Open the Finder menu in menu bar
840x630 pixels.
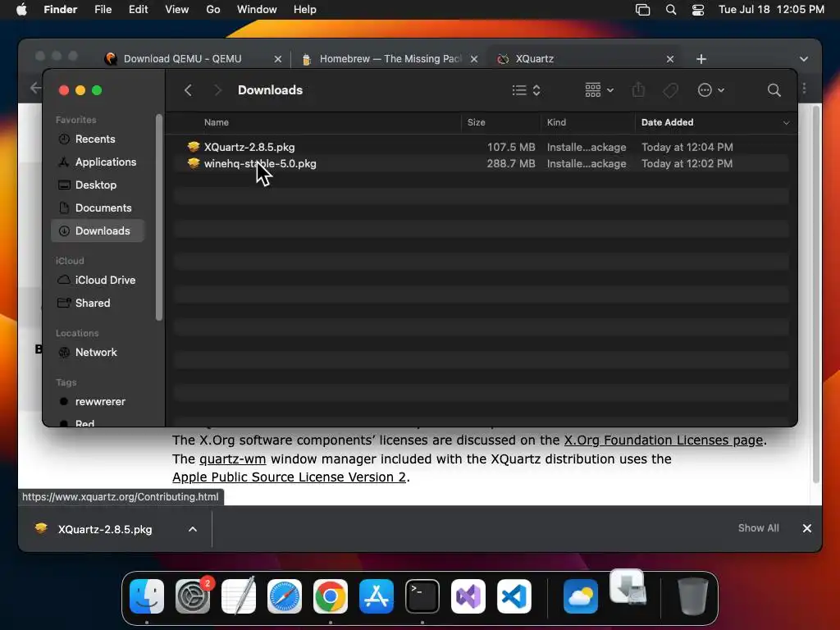coord(60,10)
